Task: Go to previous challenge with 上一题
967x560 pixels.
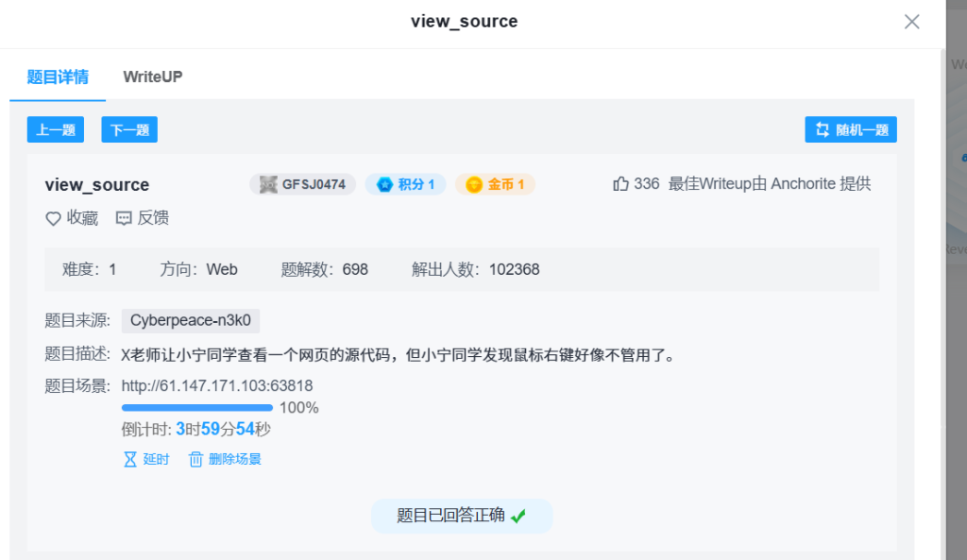Action: pyautogui.click(x=56, y=130)
